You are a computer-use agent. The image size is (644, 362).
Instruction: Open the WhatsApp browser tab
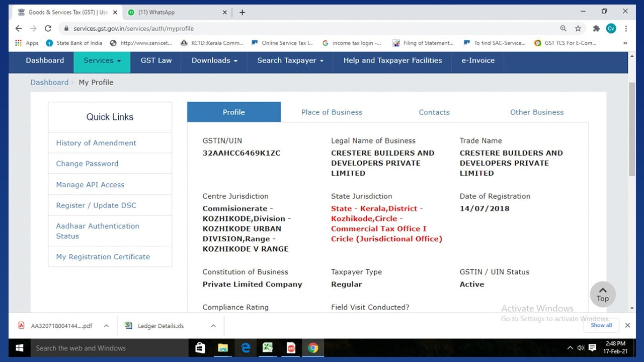click(176, 12)
